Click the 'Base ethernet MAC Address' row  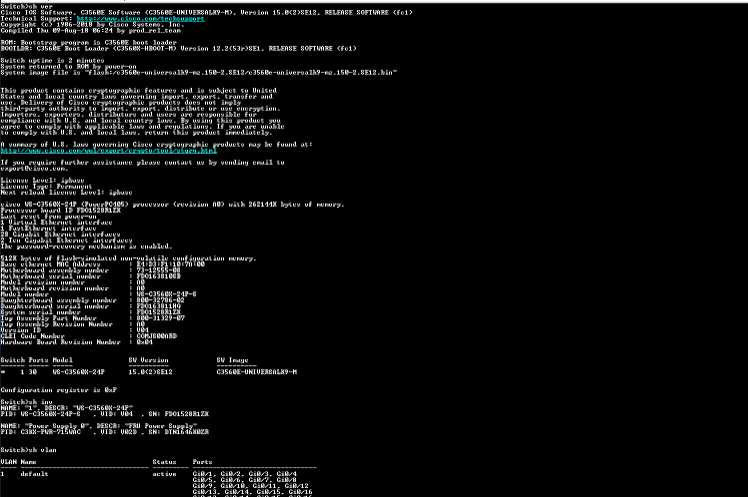(x=103, y=264)
